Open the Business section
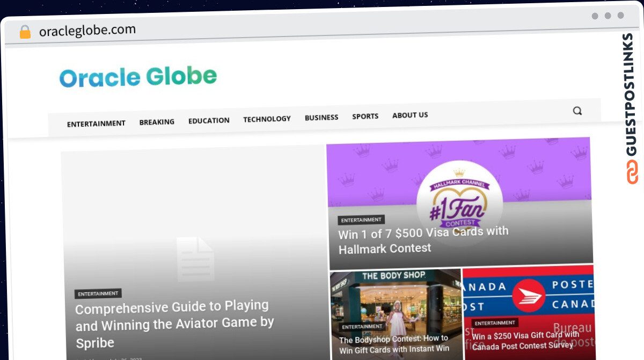644x360 pixels. click(321, 117)
